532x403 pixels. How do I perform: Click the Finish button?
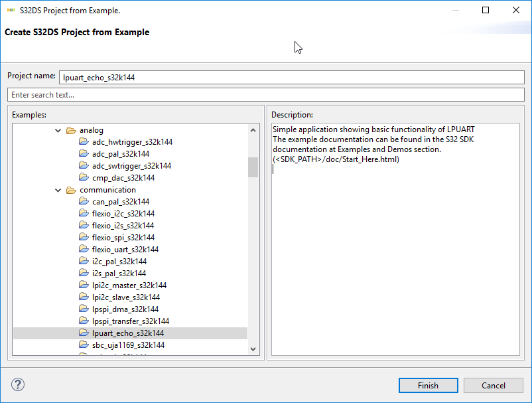tap(428, 385)
